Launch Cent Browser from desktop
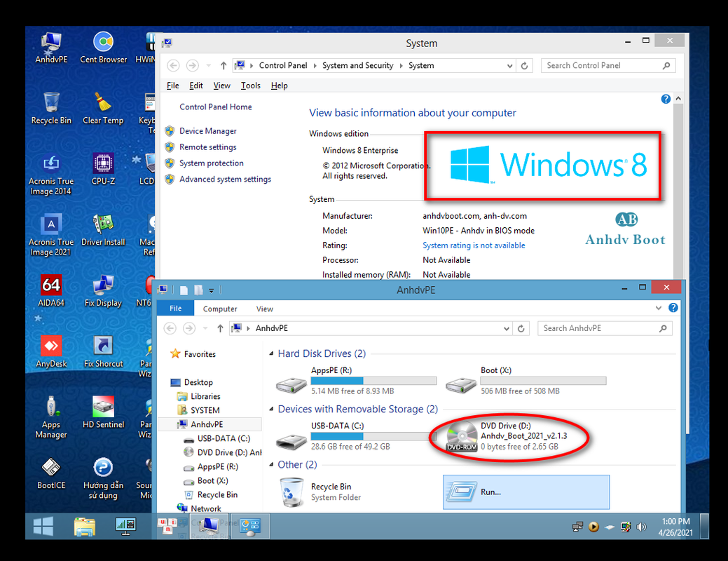This screenshot has height=561, width=728. pyautogui.click(x=103, y=48)
